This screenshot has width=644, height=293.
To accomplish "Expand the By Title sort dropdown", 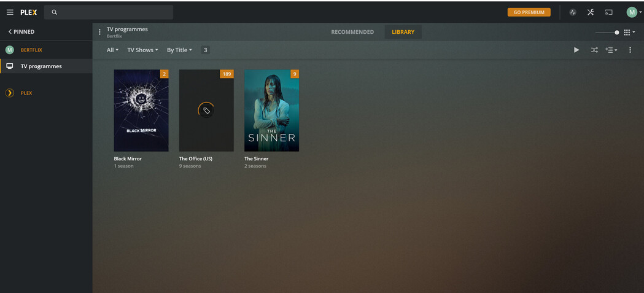I will (x=179, y=50).
